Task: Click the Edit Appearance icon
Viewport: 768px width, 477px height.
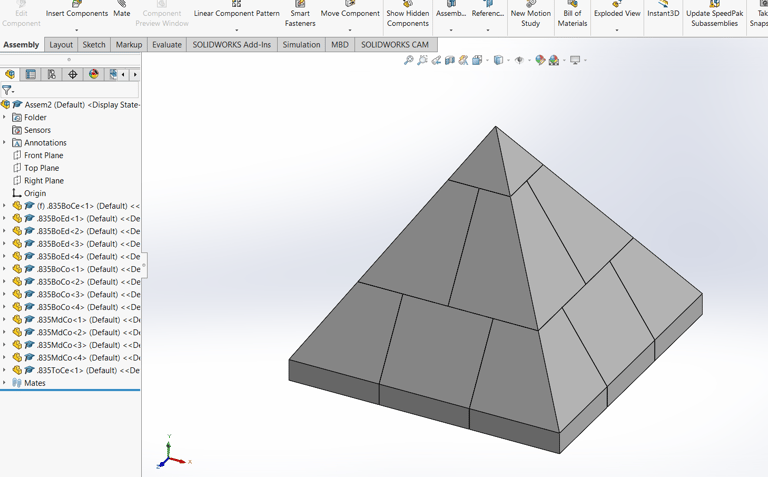Action: (540, 60)
